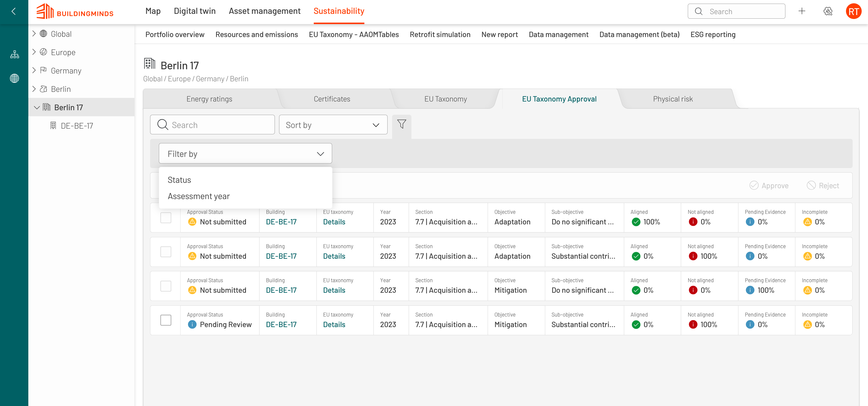Click the warning icon beside first Not submitted
This screenshot has height=406, width=868.
click(x=192, y=222)
